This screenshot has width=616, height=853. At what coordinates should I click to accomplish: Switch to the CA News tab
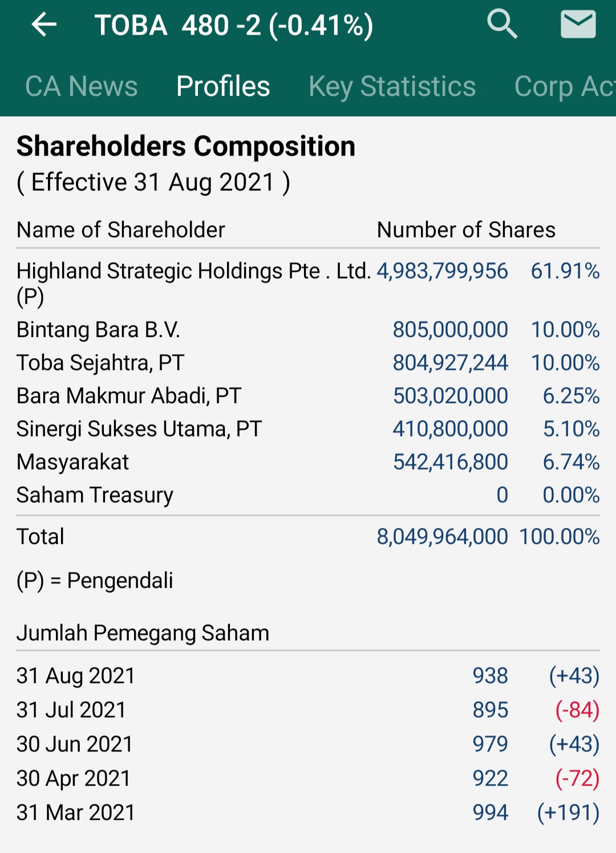(82, 87)
